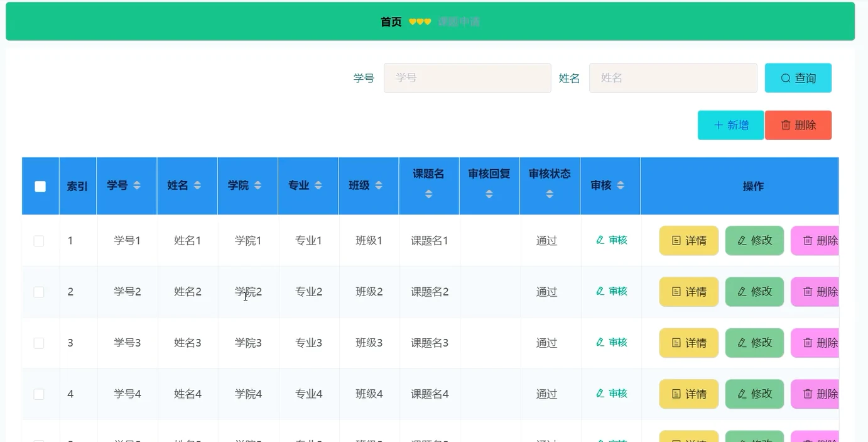Focus the 学号 search input field
The width and height of the screenshot is (868, 442).
pos(467,78)
